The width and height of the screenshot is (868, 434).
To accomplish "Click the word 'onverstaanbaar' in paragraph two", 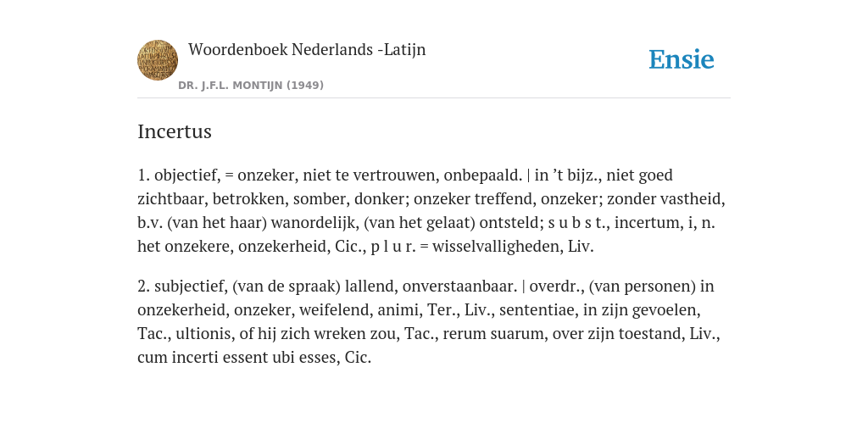I will click(457, 287).
